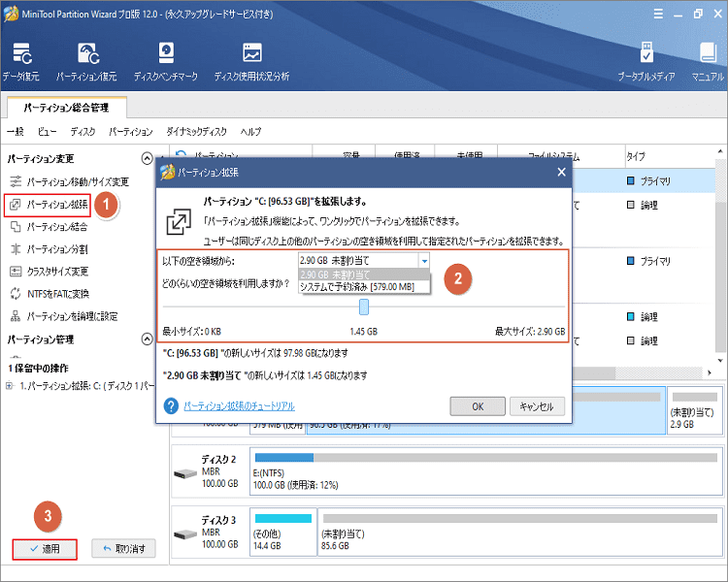Expand the pending パーティション拡張 operation item
This screenshot has width=728, height=582.
[x=10, y=386]
